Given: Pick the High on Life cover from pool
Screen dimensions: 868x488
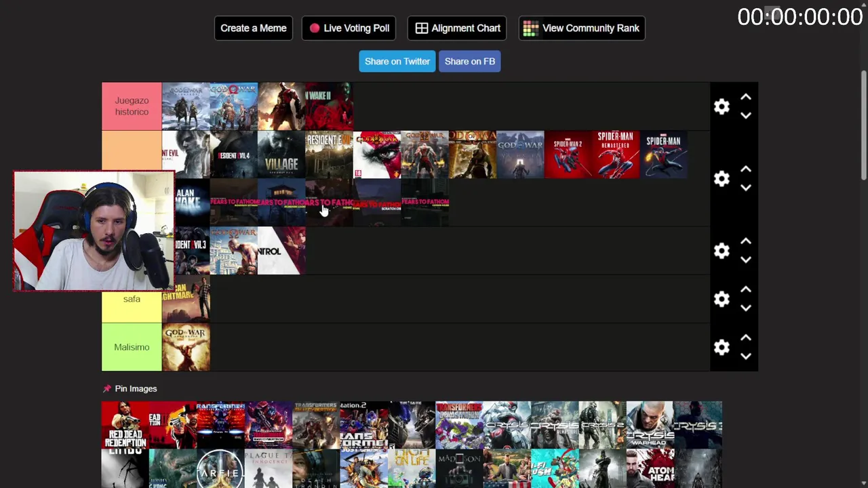Looking at the screenshot, I should click(x=412, y=468).
